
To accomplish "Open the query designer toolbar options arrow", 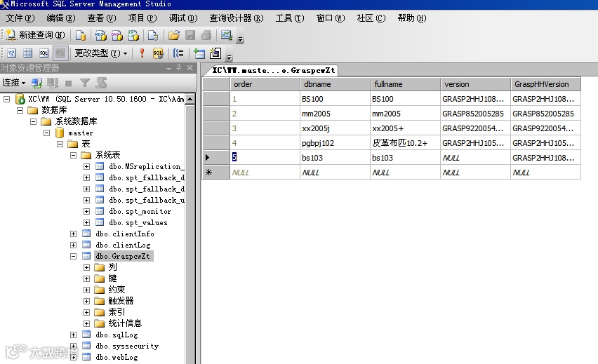I will pyautogui.click(x=229, y=58).
